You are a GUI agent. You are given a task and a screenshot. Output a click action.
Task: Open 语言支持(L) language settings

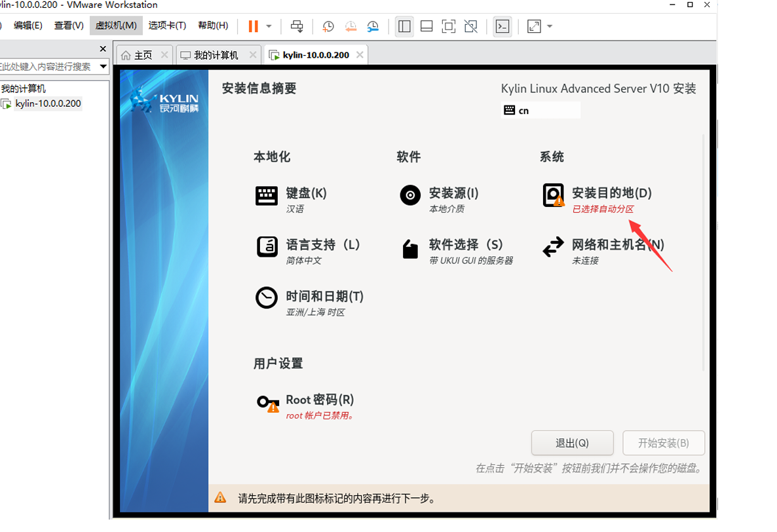[308, 251]
